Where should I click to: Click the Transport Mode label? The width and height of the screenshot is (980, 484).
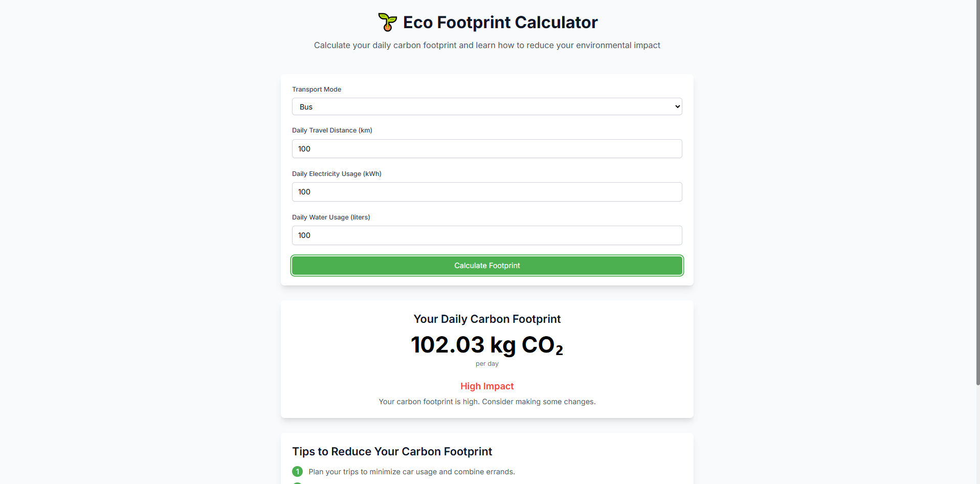[317, 90]
